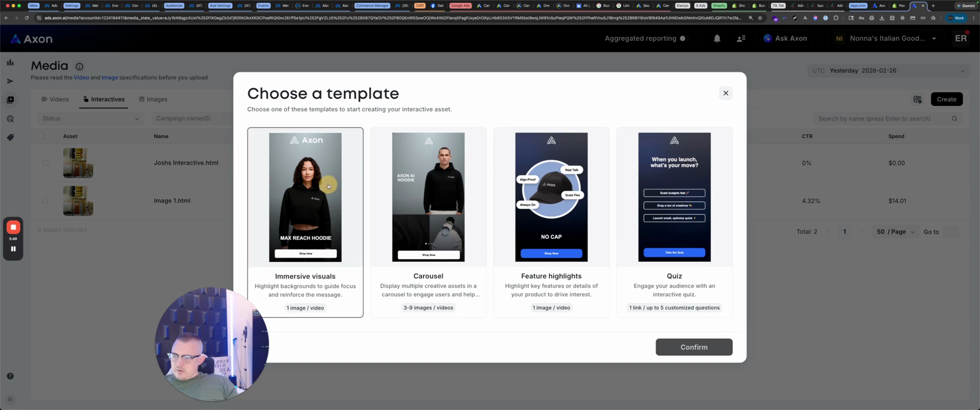This screenshot has height=410, width=980.
Task: Open the team members icon in header
Action: [x=741, y=39]
